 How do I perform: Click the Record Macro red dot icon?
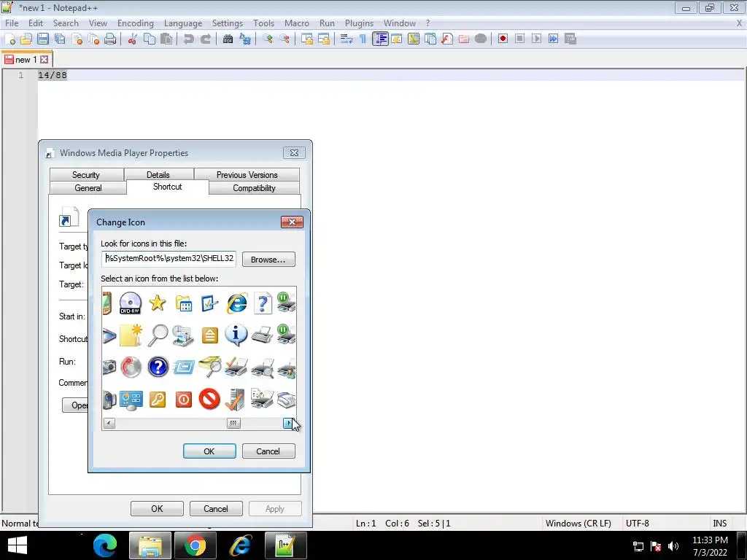point(503,39)
